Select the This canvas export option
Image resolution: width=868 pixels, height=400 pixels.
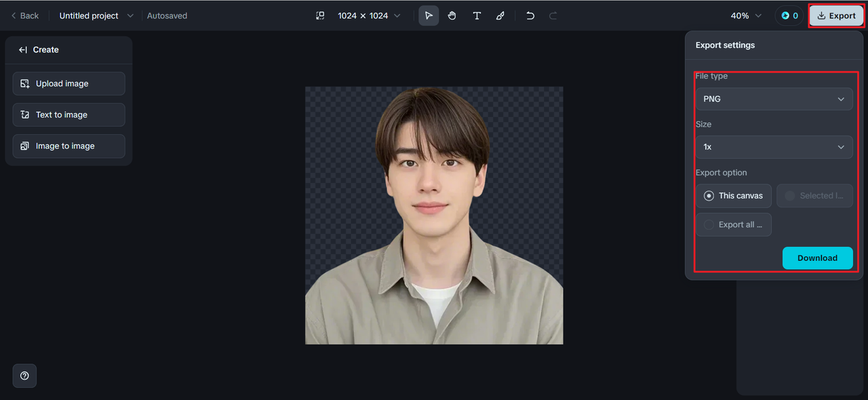[x=734, y=195]
